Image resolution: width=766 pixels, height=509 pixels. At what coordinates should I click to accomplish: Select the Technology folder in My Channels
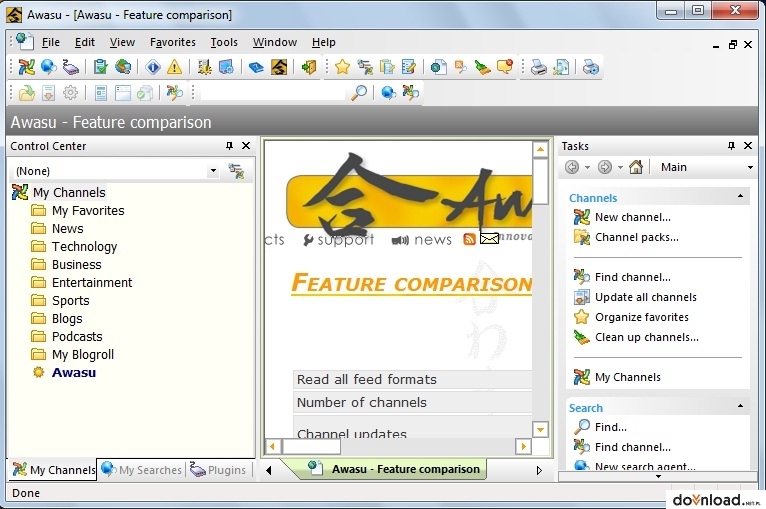(x=85, y=247)
